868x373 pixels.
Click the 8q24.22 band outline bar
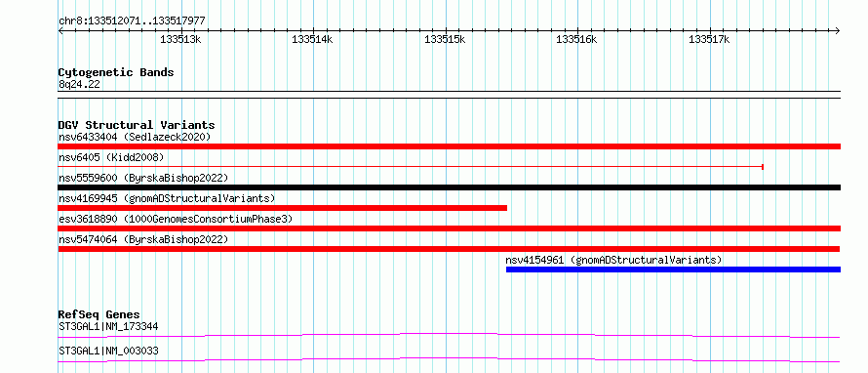coord(450,95)
